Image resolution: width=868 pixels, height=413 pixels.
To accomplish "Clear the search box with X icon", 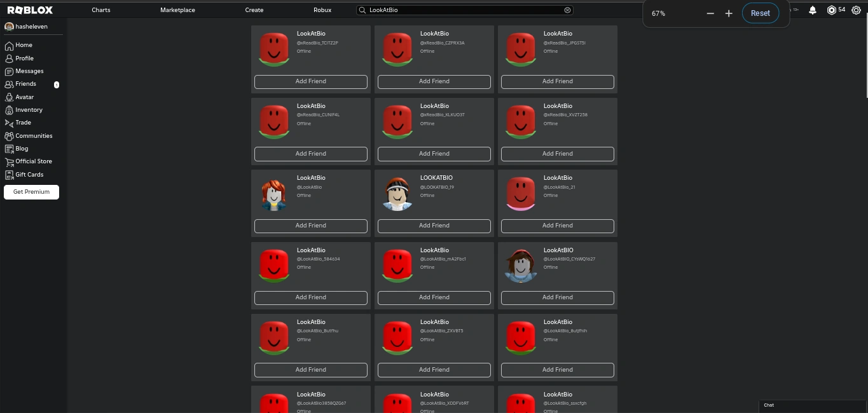I will click(x=567, y=10).
